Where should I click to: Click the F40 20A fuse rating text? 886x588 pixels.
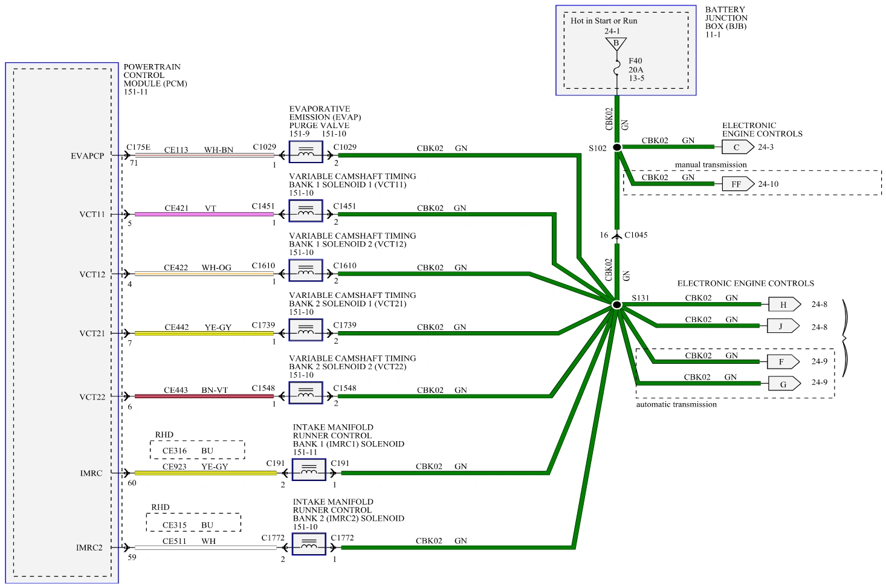click(636, 65)
